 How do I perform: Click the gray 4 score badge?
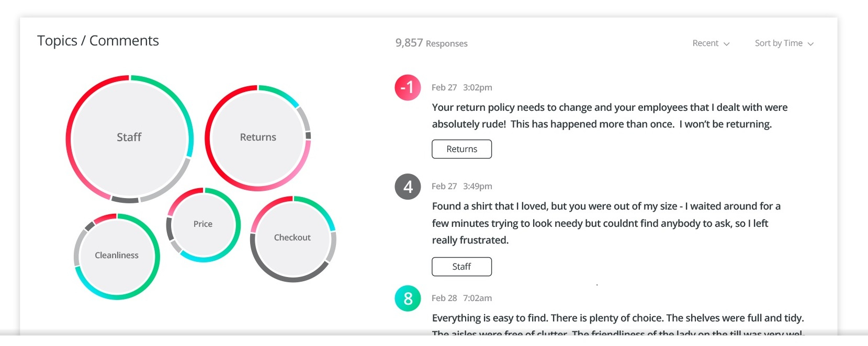pos(408,187)
